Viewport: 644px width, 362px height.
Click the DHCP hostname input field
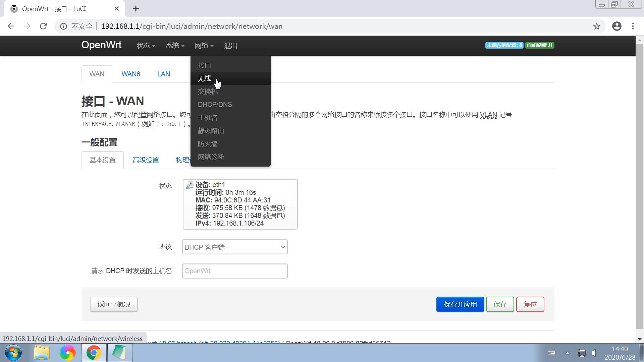(234, 271)
